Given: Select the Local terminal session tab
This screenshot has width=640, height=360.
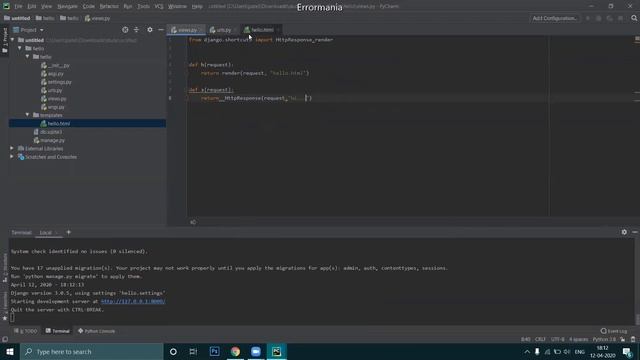Looking at the screenshot, I should tap(46, 233).
